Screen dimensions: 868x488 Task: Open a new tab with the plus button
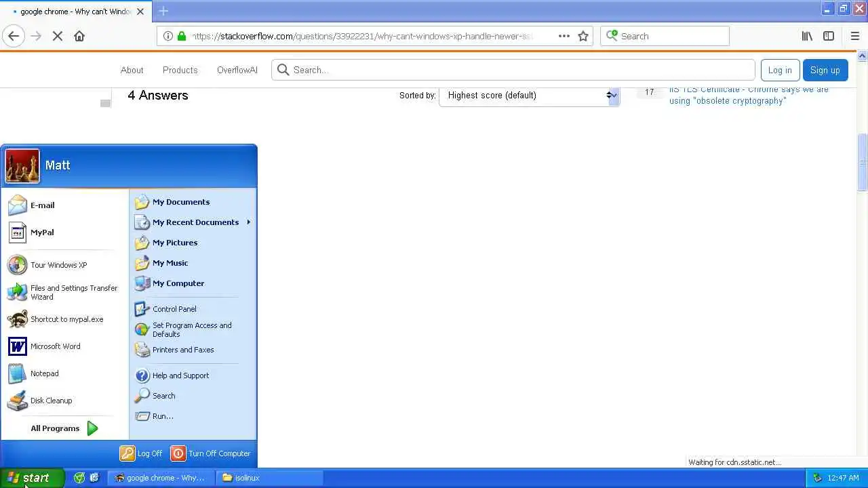click(x=163, y=11)
